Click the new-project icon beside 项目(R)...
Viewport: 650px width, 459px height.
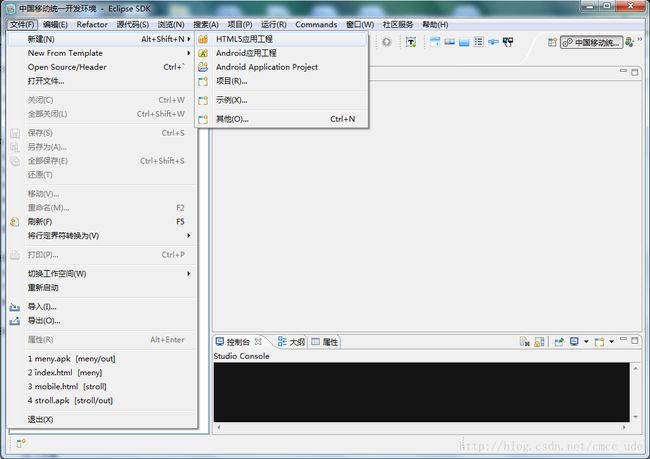point(203,81)
